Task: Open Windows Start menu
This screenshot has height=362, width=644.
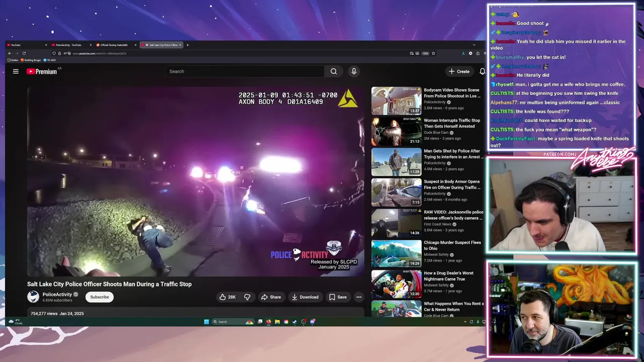Action: tap(206, 322)
